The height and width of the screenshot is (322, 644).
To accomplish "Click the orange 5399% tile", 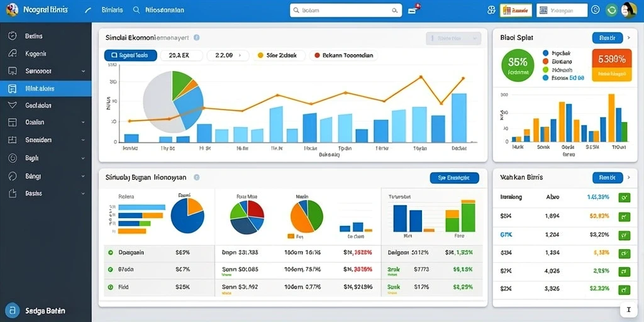I will pyautogui.click(x=611, y=65).
